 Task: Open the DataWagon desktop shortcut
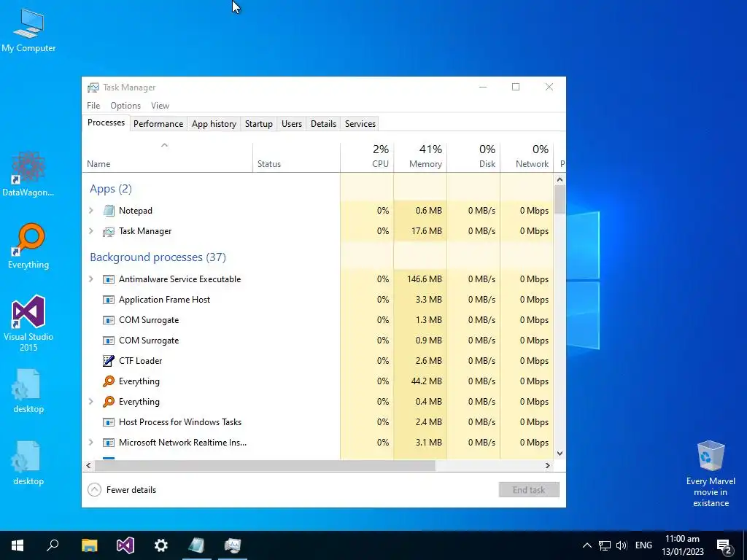click(28, 174)
